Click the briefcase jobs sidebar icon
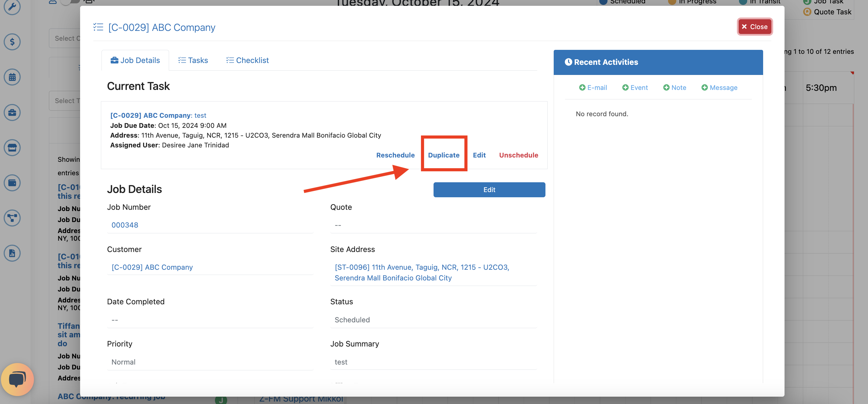The height and width of the screenshot is (404, 868). tap(12, 112)
